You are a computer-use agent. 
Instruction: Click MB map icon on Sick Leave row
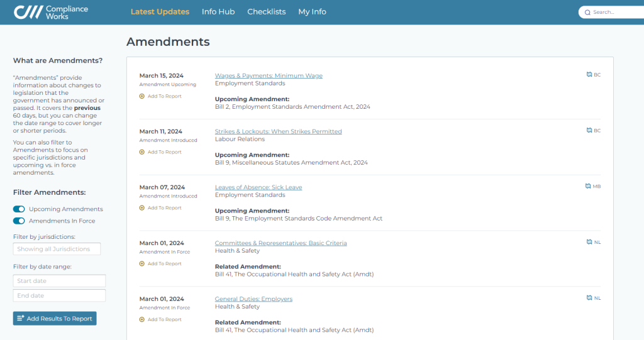click(x=588, y=187)
